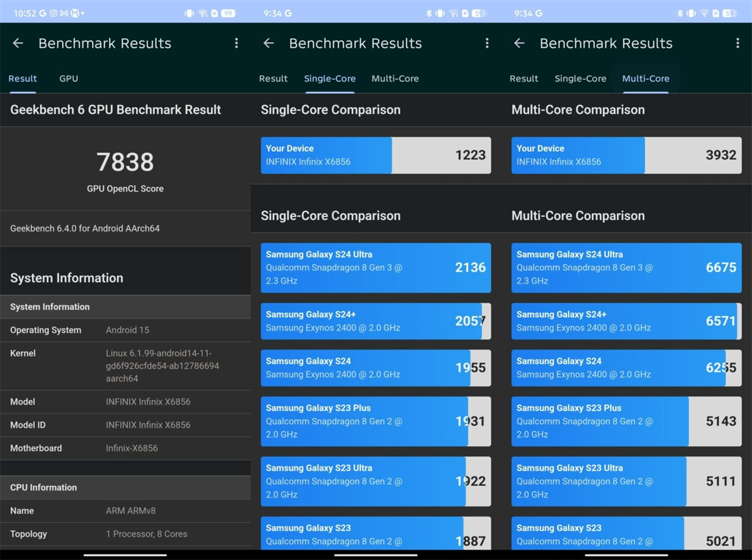The width and height of the screenshot is (752, 560).
Task: Tap Galaxy S23 Ultra bar scoring 1922
Action: pos(375,481)
